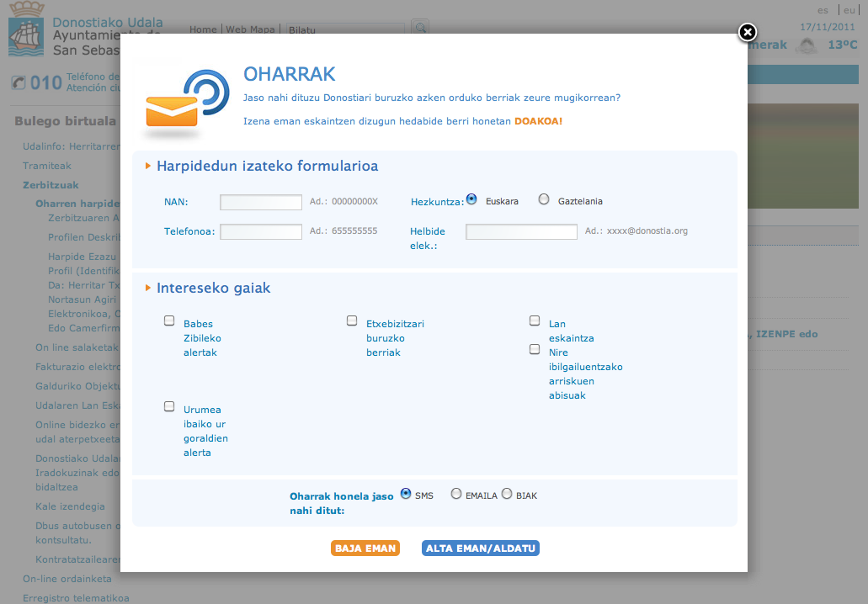Click the Donostiako Udala ship logo
Image resolution: width=868 pixels, height=604 pixels.
pos(27,37)
